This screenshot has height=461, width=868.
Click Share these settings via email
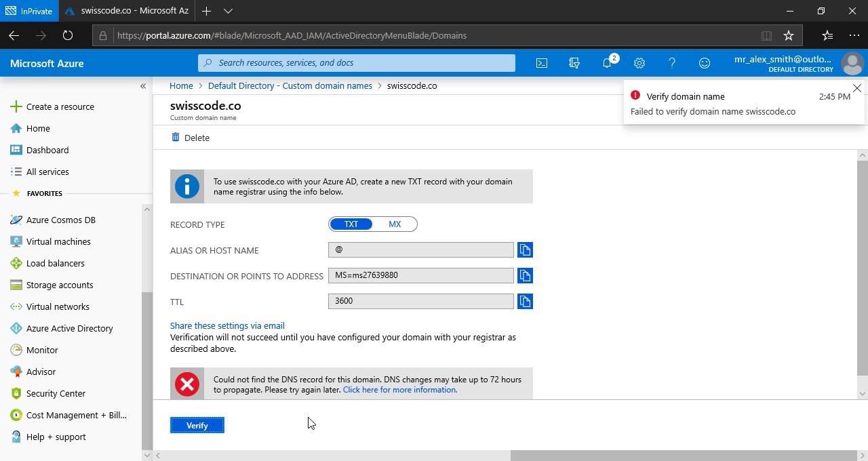[227, 325]
